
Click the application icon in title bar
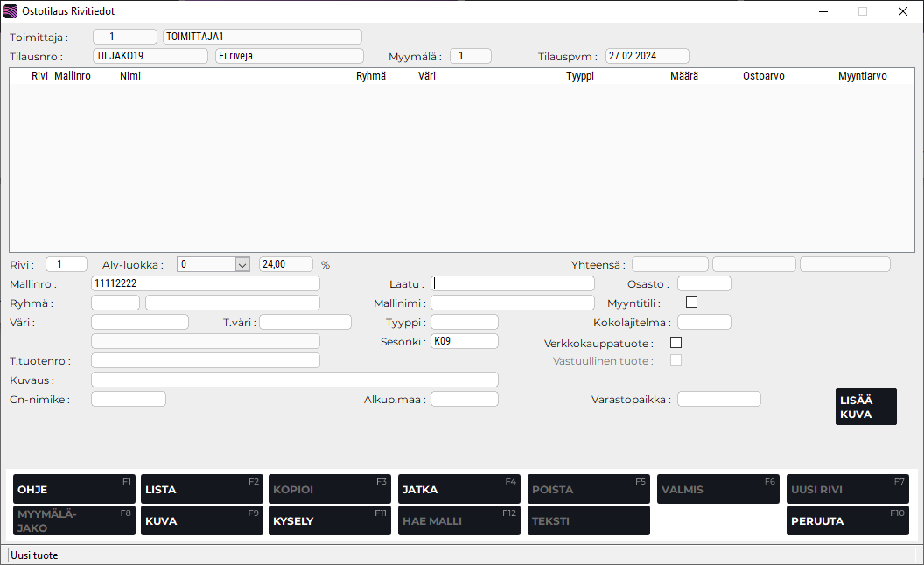pyautogui.click(x=11, y=11)
